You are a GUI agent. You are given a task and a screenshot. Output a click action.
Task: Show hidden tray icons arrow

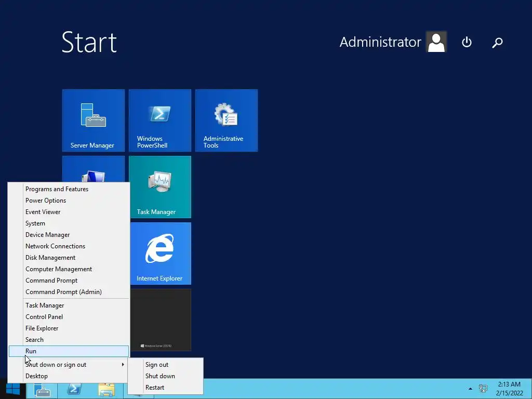470,389
